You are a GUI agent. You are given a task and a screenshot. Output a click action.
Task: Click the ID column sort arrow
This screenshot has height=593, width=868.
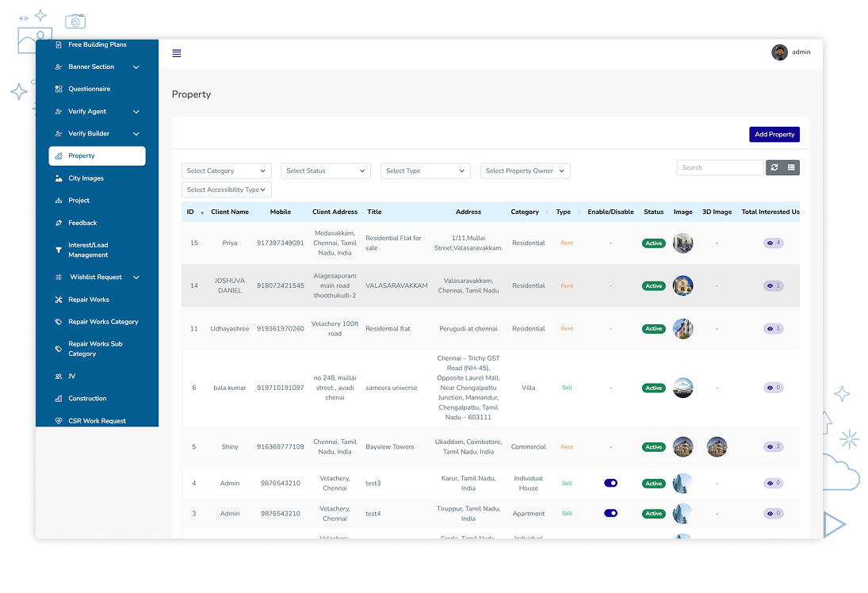(202, 213)
